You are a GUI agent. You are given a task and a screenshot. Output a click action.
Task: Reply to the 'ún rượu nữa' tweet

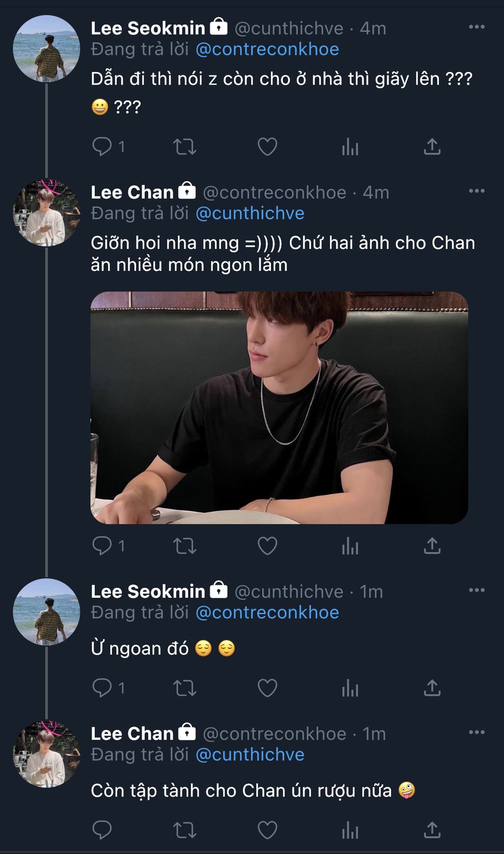(x=102, y=830)
